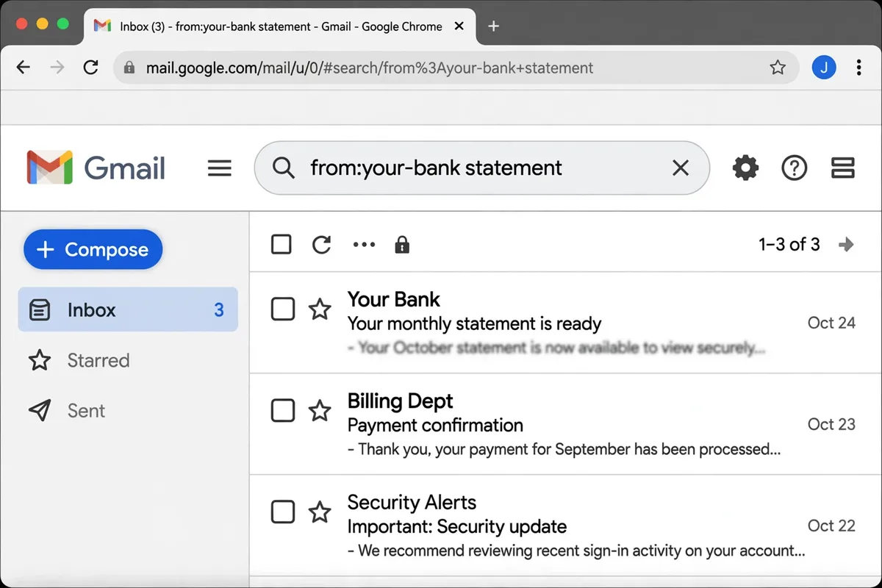Click the sender name 'Your Bank'
This screenshot has width=882, height=588.
(x=393, y=299)
